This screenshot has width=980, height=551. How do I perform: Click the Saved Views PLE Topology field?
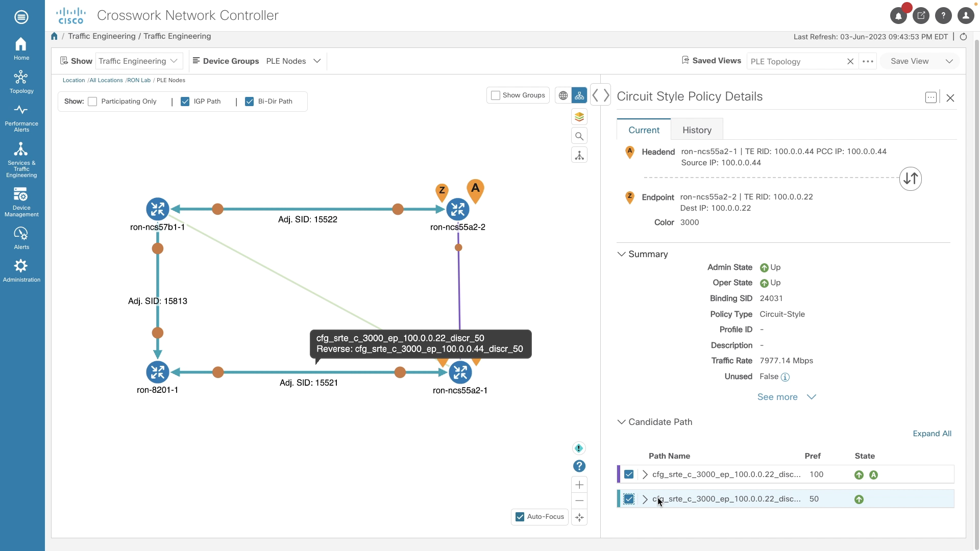(x=795, y=62)
